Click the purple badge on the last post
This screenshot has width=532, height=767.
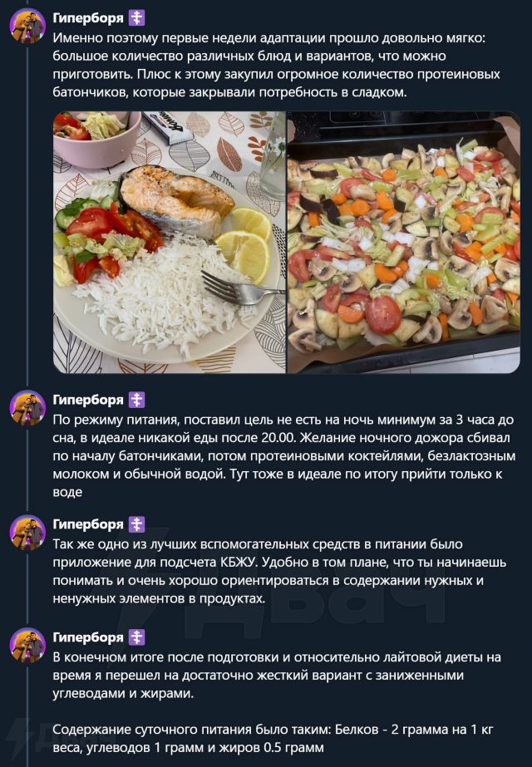pos(137,637)
